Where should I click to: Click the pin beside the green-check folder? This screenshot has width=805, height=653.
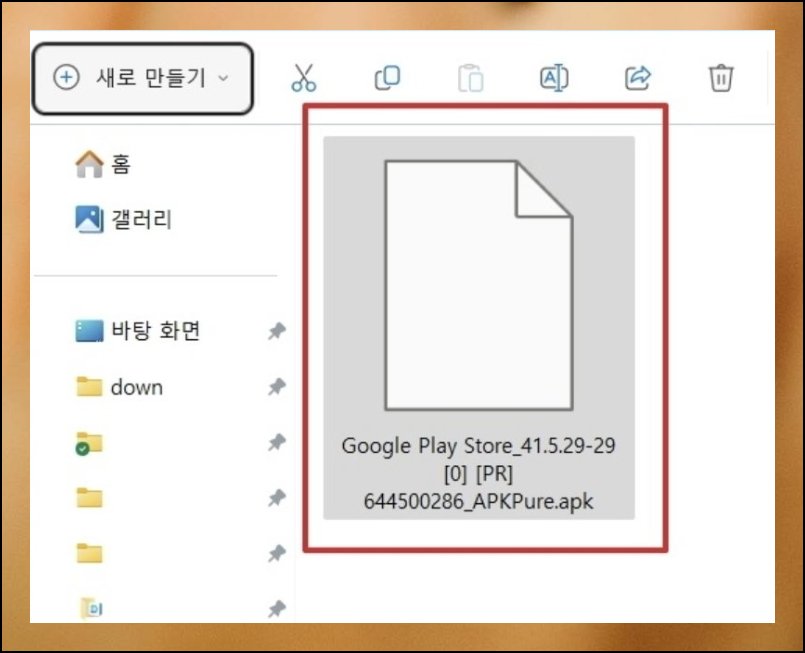[277, 442]
